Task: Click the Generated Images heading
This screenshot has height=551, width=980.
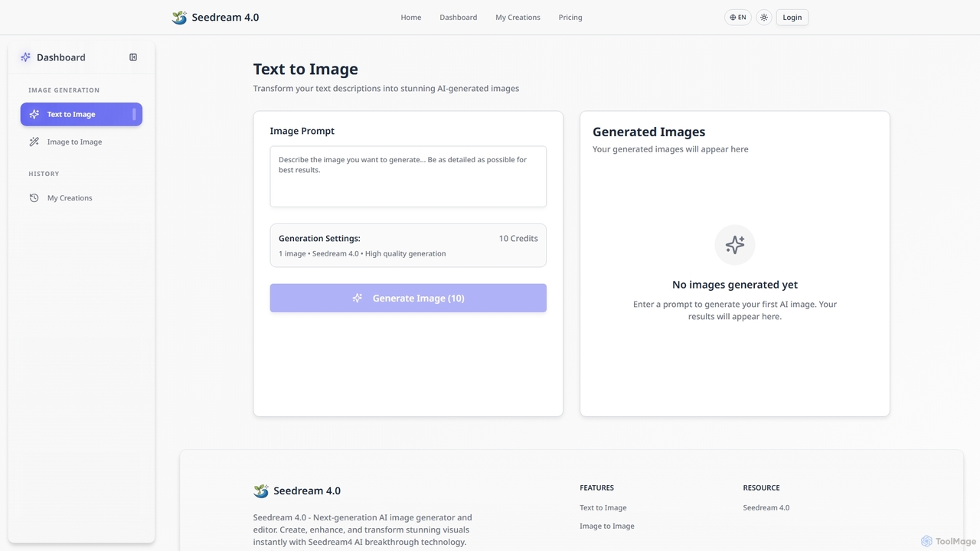Action: tap(649, 132)
